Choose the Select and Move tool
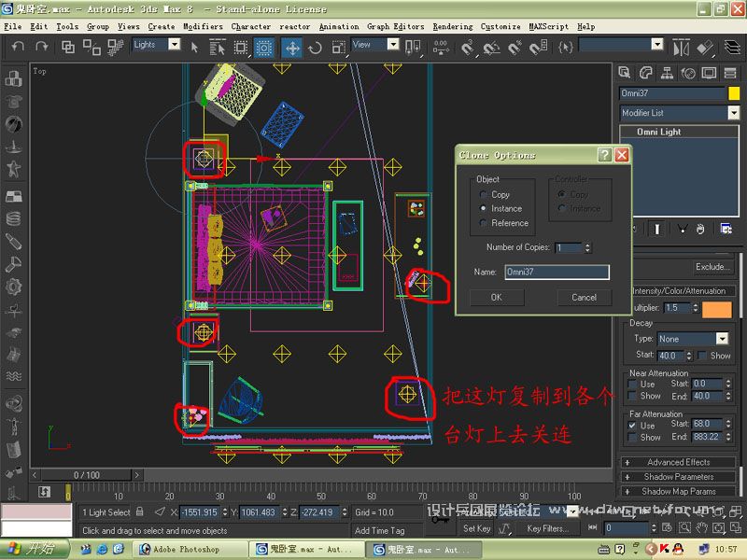Viewport: 747px width, 560px height. point(291,48)
